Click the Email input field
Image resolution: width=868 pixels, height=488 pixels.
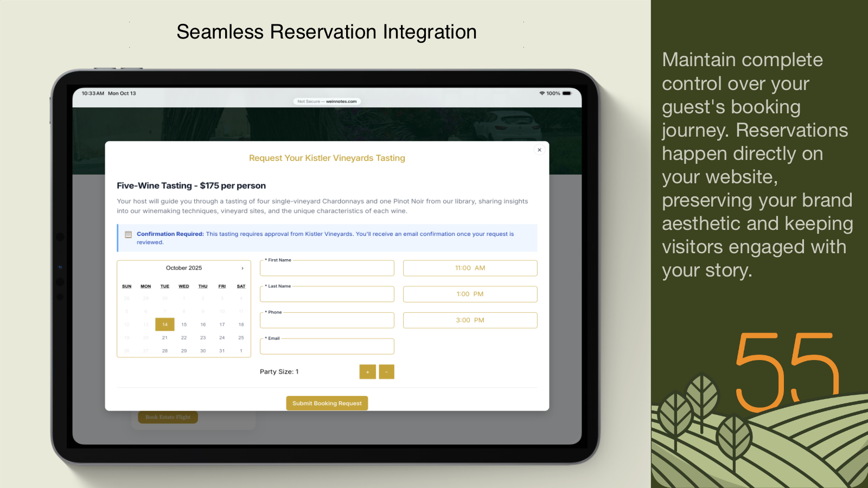327,346
